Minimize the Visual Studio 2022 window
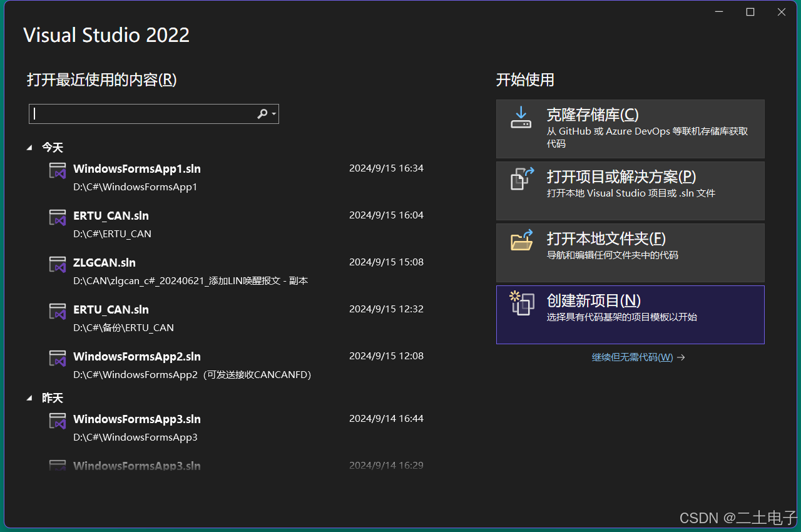The width and height of the screenshot is (801, 532). [719, 12]
